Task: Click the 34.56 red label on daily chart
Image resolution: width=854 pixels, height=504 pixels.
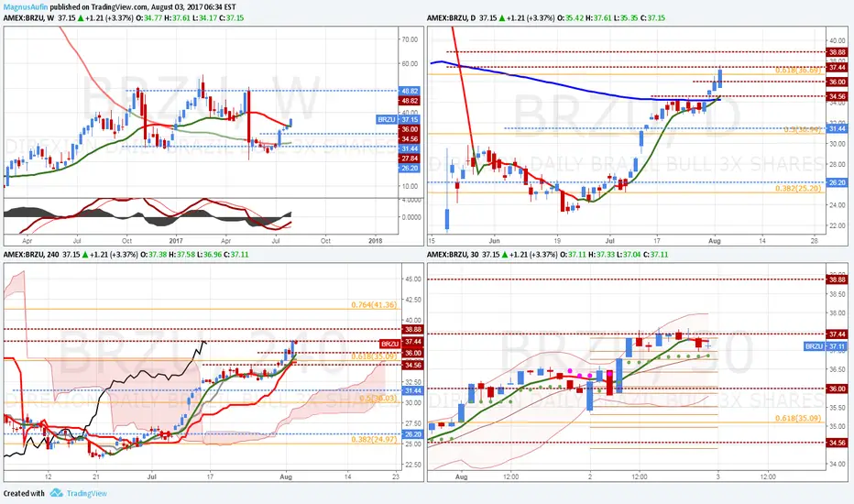Action: (x=837, y=96)
